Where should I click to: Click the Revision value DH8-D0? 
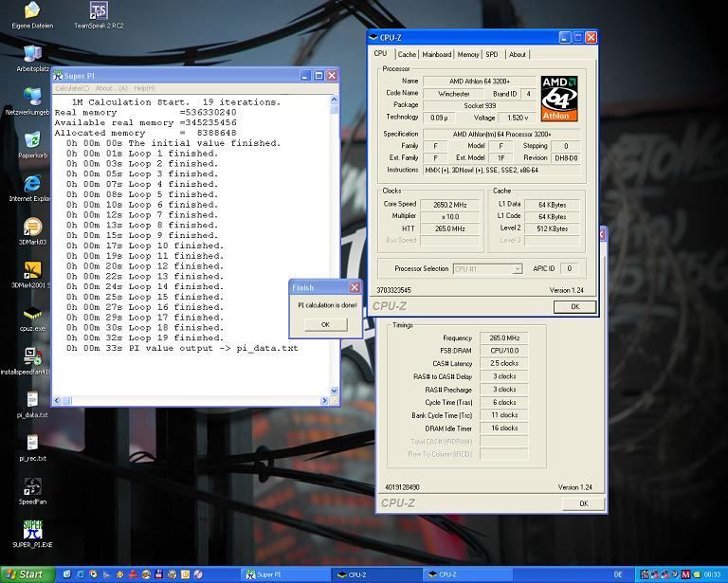[x=566, y=157]
